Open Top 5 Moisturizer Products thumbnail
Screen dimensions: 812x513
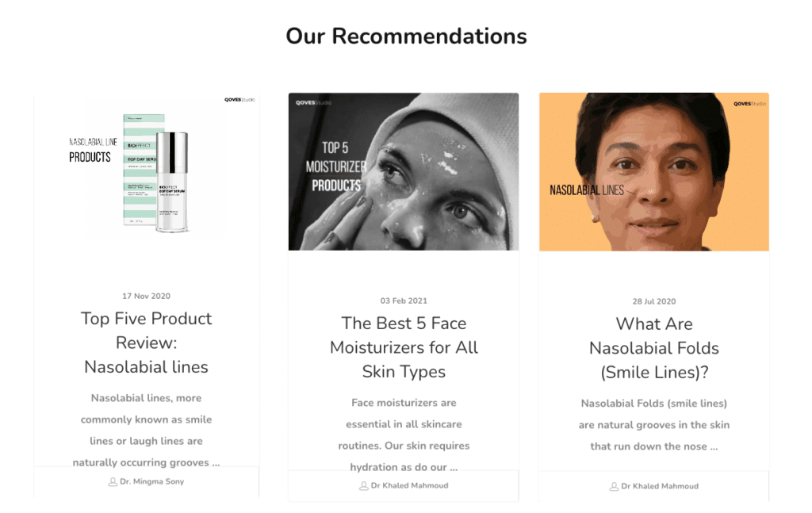click(x=404, y=172)
